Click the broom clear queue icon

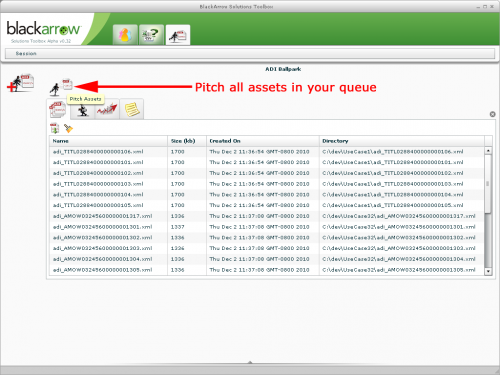(x=68, y=128)
